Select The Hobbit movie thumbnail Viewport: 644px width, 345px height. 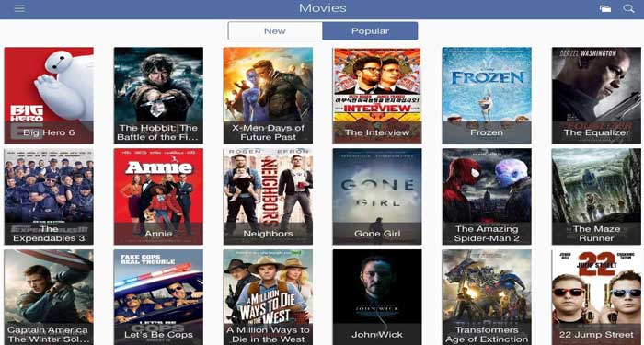158,96
